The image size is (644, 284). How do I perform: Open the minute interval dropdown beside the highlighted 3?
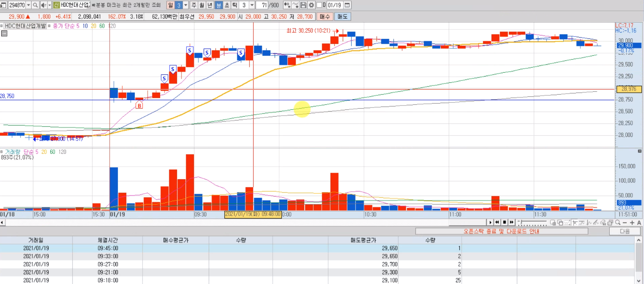[x=186, y=5]
